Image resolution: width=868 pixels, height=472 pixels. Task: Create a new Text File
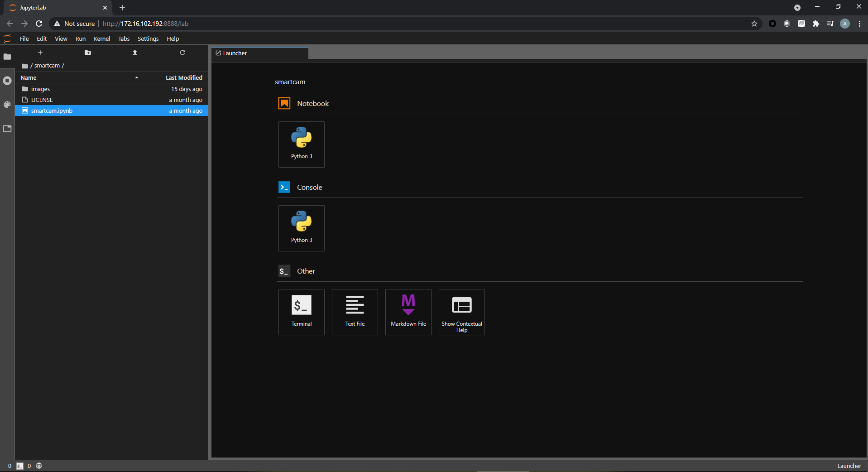click(x=355, y=312)
